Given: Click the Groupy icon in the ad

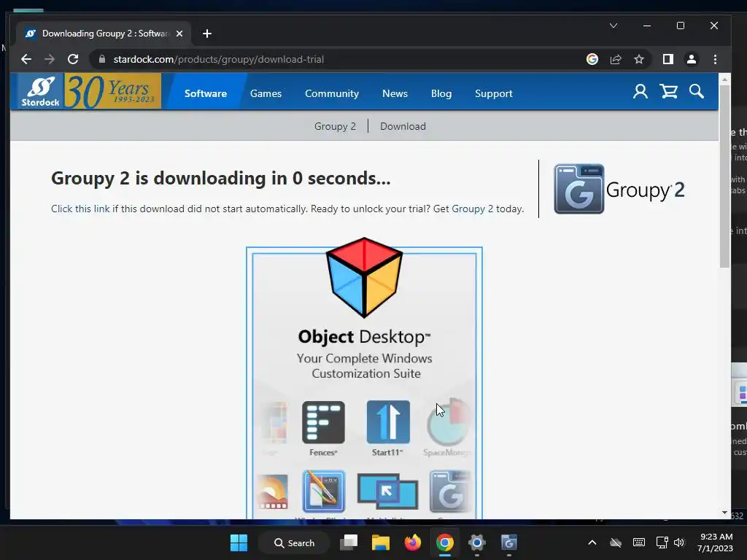Looking at the screenshot, I should [449, 491].
